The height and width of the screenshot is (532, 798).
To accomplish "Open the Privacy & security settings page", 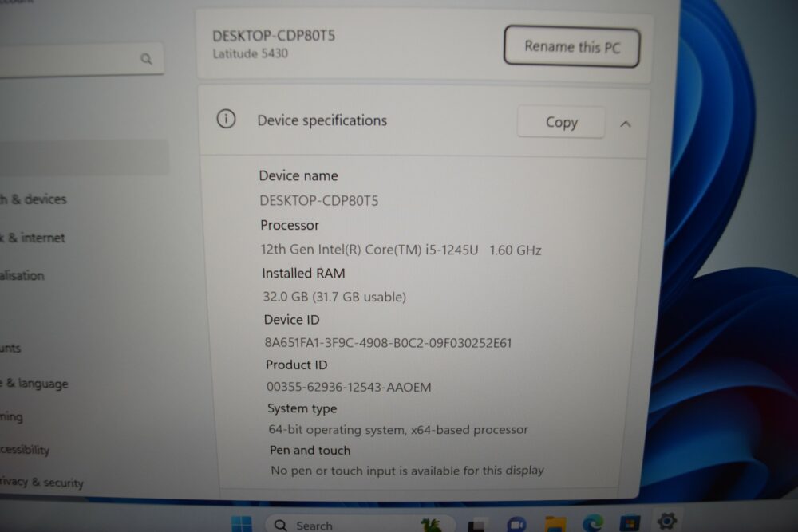I will pyautogui.click(x=41, y=482).
